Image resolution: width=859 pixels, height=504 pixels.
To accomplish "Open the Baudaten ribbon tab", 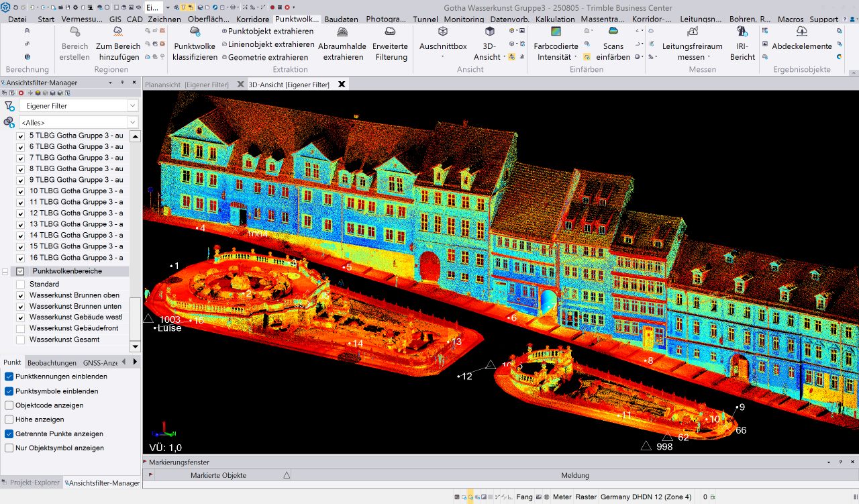I will point(341,19).
